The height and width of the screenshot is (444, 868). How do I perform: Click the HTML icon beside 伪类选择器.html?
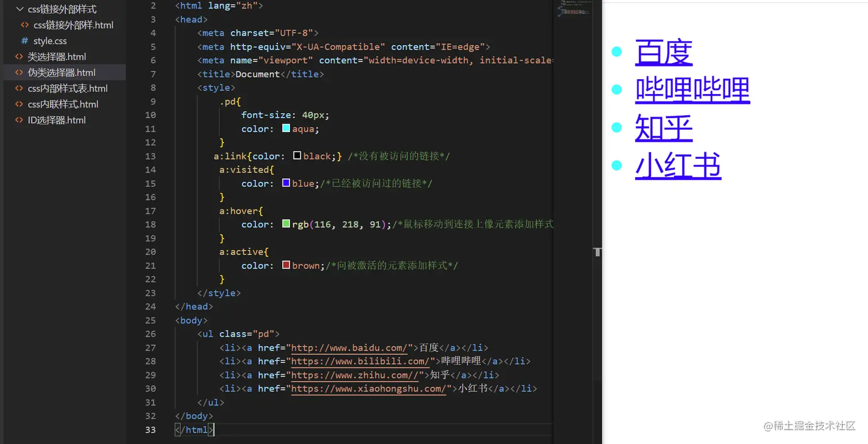pos(18,72)
